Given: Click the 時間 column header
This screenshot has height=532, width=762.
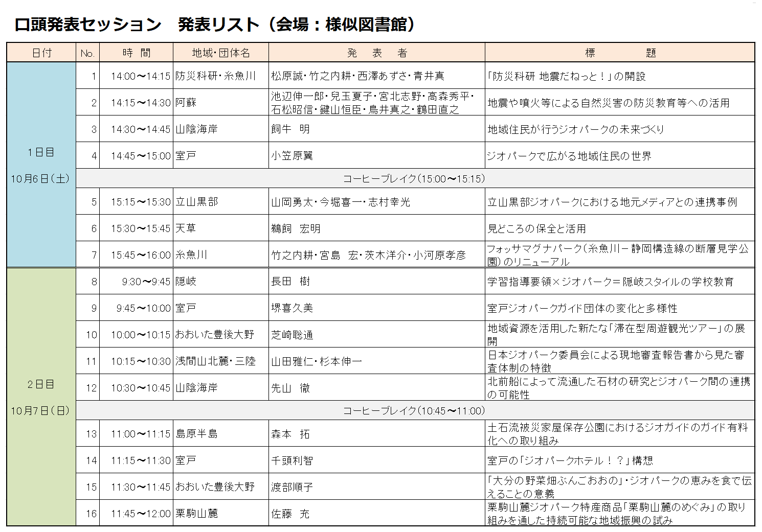Looking at the screenshot, I should pos(137,53).
